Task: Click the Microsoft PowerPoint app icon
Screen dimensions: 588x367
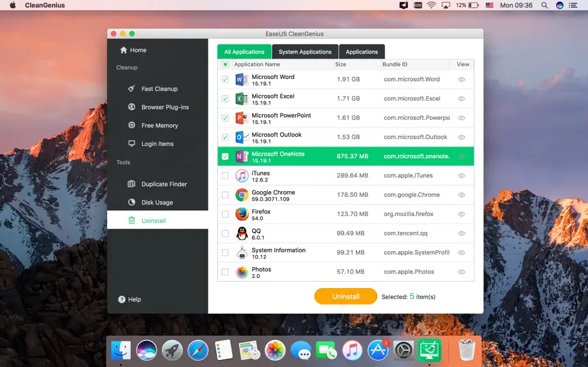Action: coord(242,118)
